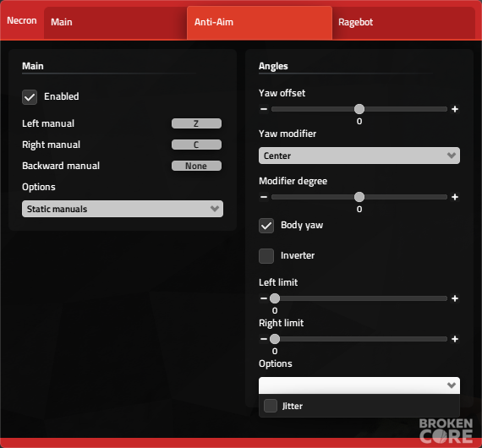
Task: Toggle the Enabled checkbox
Action: (x=30, y=97)
